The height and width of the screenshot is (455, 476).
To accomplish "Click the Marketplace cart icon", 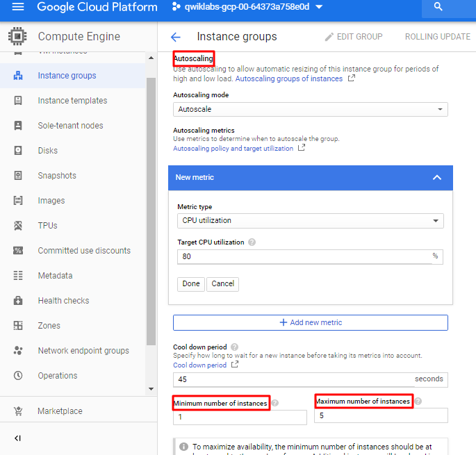I will click(18, 411).
